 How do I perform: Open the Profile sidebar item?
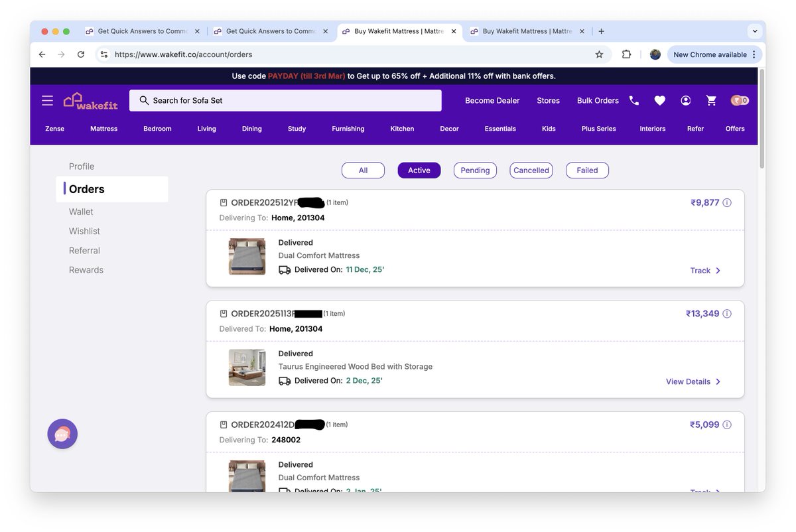coord(82,166)
